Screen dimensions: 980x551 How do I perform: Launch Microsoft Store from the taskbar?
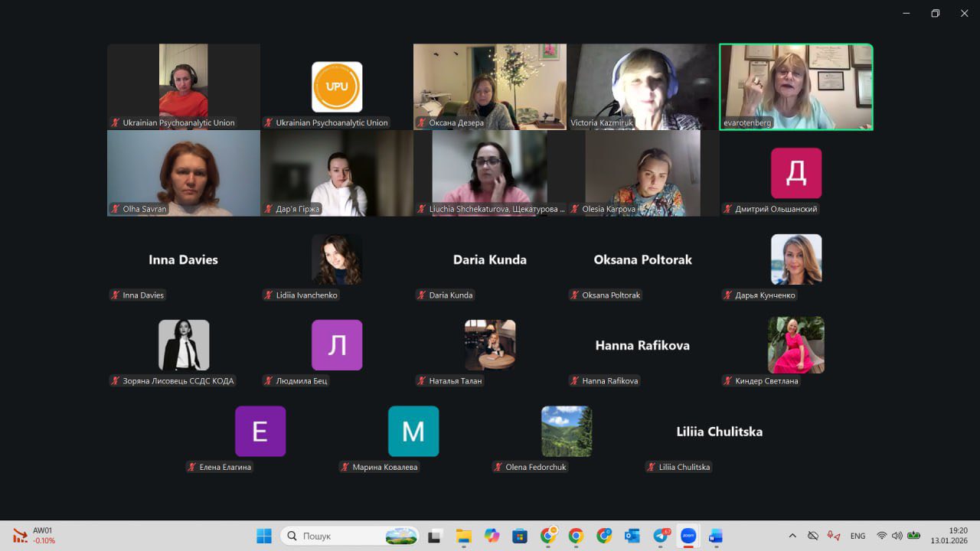pos(520,536)
